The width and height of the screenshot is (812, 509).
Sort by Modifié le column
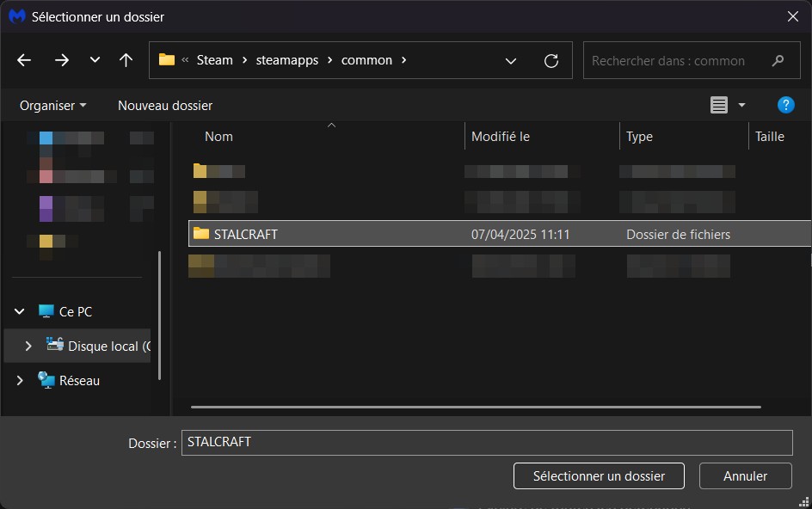click(x=501, y=137)
